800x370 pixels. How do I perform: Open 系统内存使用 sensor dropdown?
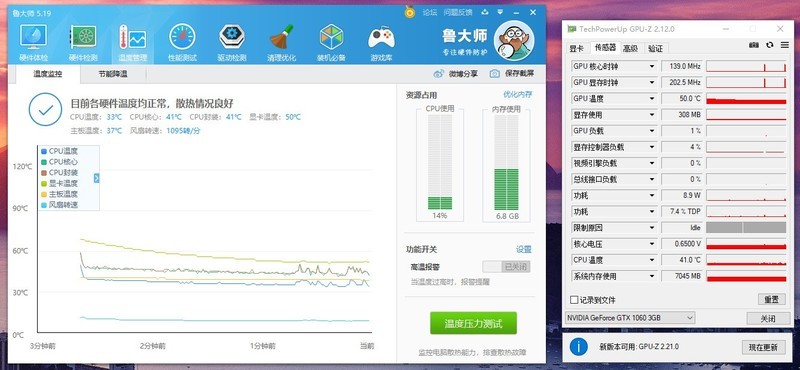tap(652, 276)
